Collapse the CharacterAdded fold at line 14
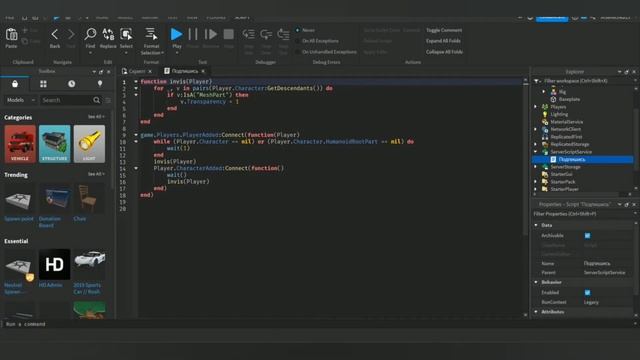Image resolution: width=640 pixels, height=360 pixels. (136, 168)
